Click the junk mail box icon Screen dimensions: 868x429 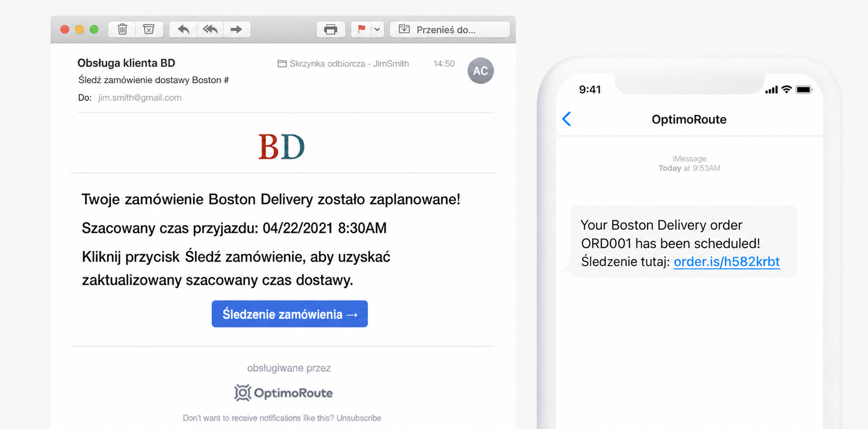(149, 30)
